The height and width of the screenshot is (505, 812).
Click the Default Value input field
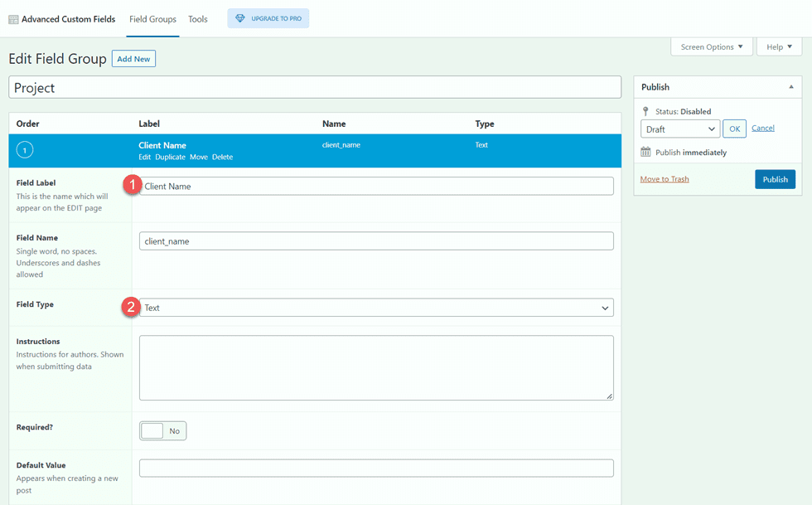click(x=376, y=468)
